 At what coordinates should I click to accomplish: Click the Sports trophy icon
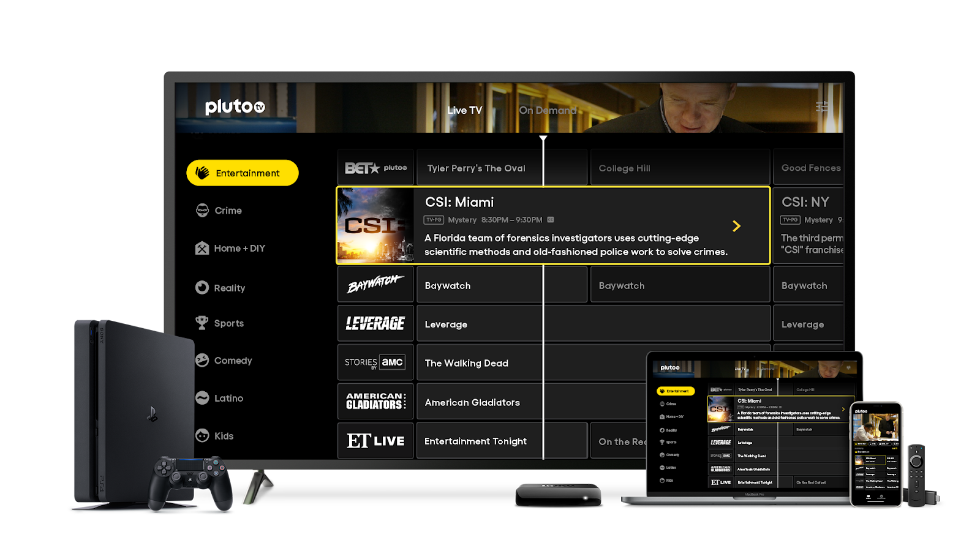pyautogui.click(x=202, y=323)
